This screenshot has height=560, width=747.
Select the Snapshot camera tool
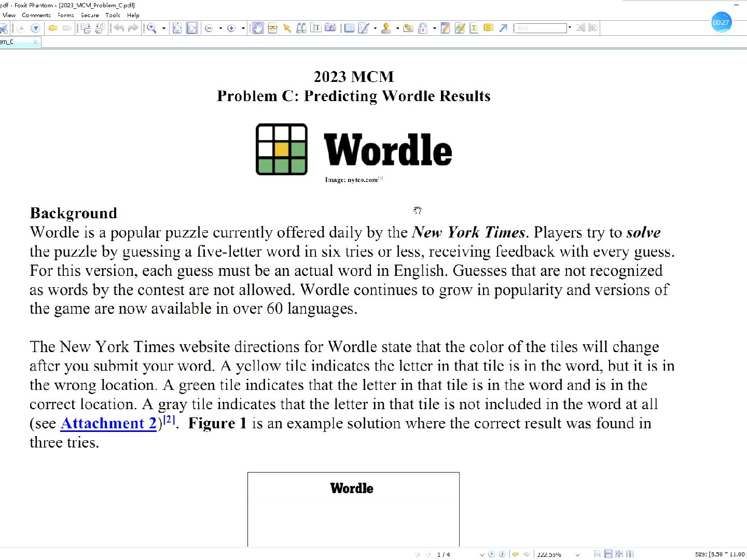point(330,28)
